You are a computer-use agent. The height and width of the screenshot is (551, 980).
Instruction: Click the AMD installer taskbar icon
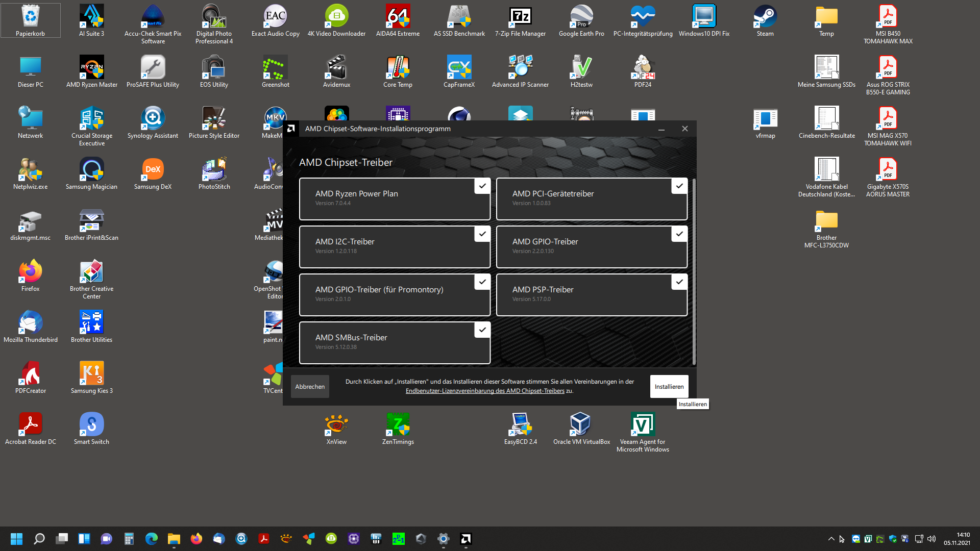tap(465, 539)
